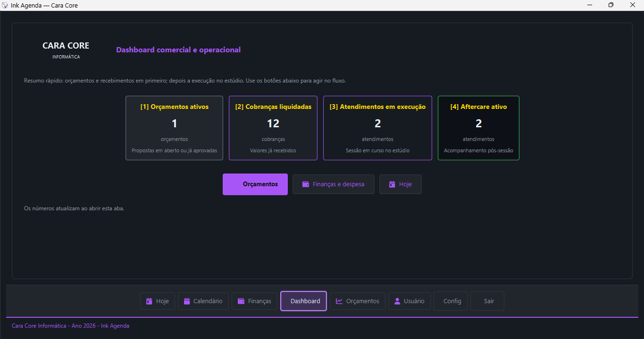This screenshot has height=339, width=644.
Task: Click 'Sessão em curso no estúdio' description
Action: pos(377,151)
